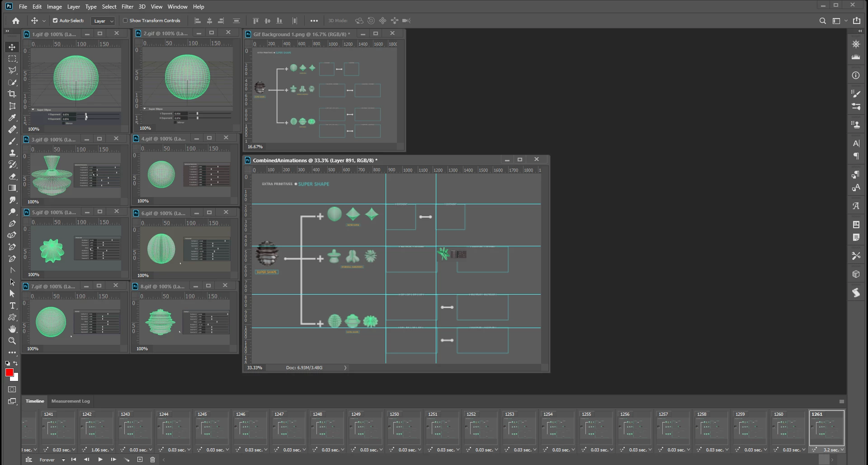Expand the left toolbar double-arrow
Viewport: 868px width, 465px height.
coord(7,31)
